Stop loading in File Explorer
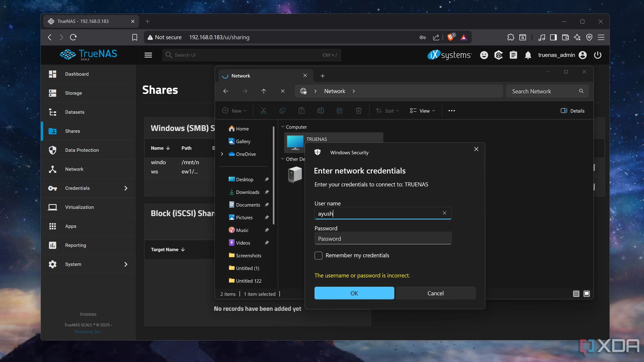The width and height of the screenshot is (644, 362). (282, 91)
